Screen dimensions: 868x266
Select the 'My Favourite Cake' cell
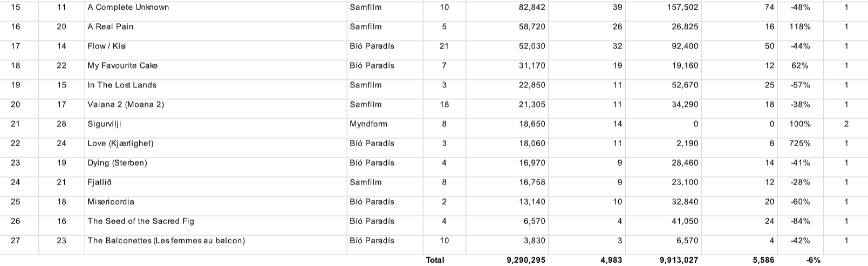[x=122, y=66]
